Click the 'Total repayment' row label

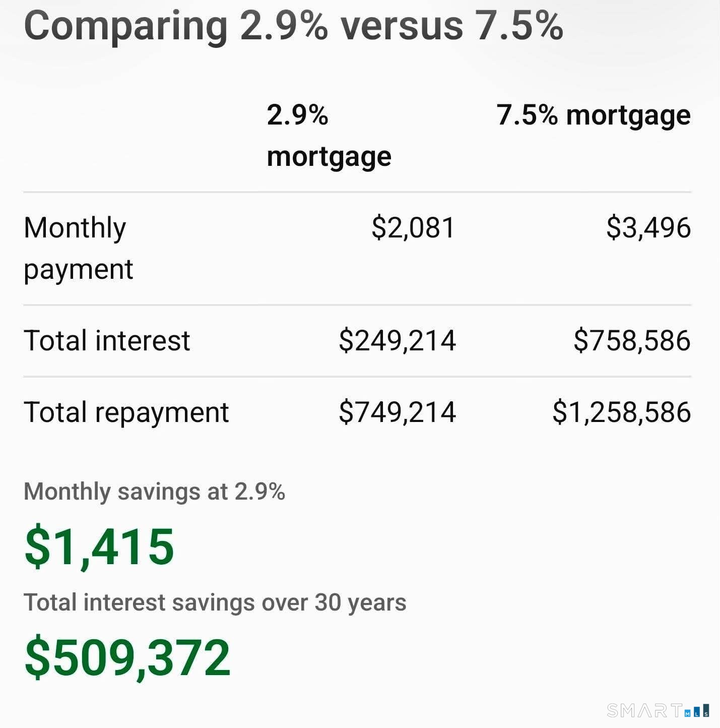pyautogui.click(x=126, y=413)
